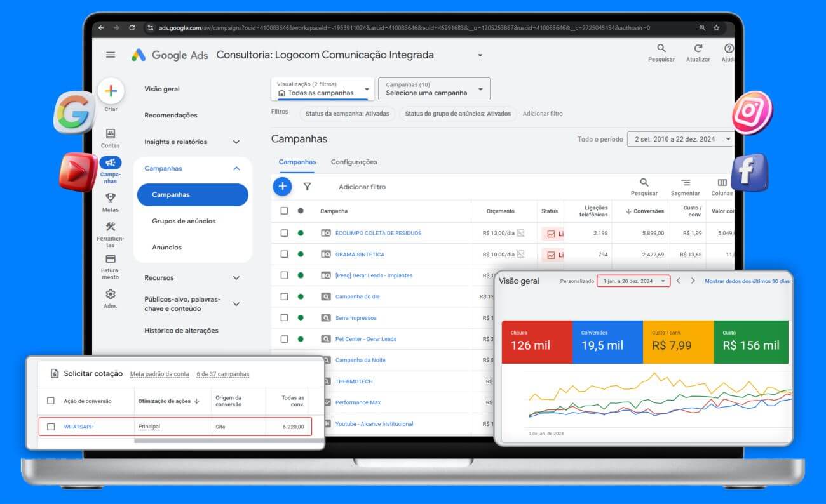Click the previous period arrow in Visão geral
The width and height of the screenshot is (826, 504).
tap(679, 281)
